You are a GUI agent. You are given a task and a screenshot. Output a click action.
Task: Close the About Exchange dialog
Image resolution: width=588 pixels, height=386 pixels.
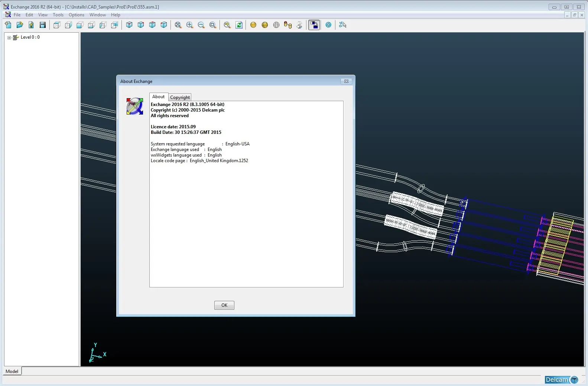(346, 81)
